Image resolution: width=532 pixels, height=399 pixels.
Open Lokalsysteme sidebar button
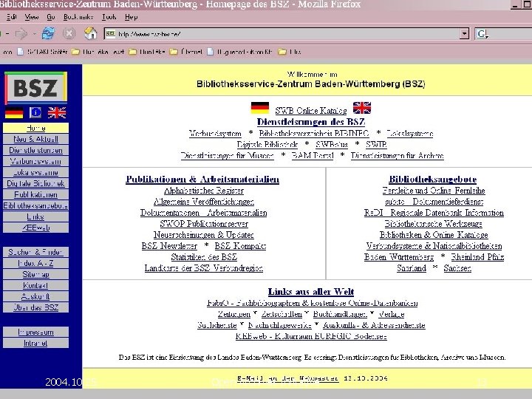(35, 172)
